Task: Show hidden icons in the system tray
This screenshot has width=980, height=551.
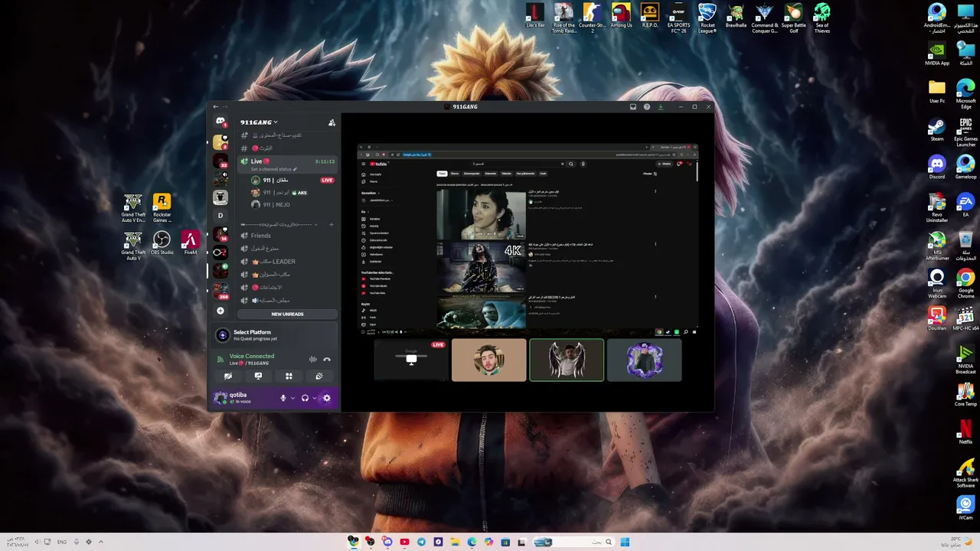Action: click(100, 542)
